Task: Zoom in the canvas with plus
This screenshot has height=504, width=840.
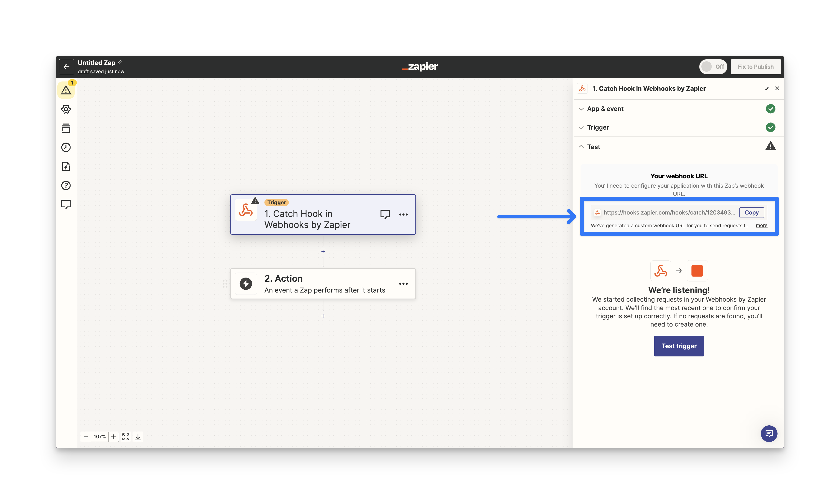Action: coord(113,437)
